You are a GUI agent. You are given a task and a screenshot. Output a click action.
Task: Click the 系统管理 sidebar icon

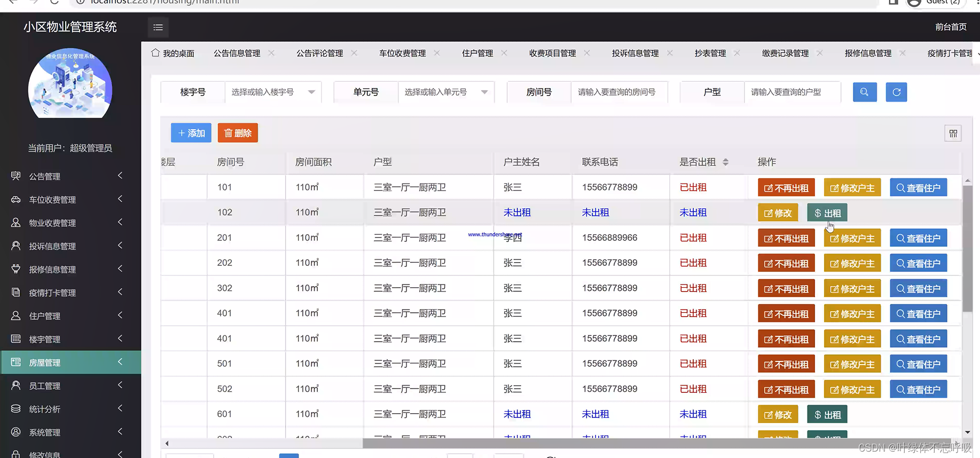pos(16,432)
